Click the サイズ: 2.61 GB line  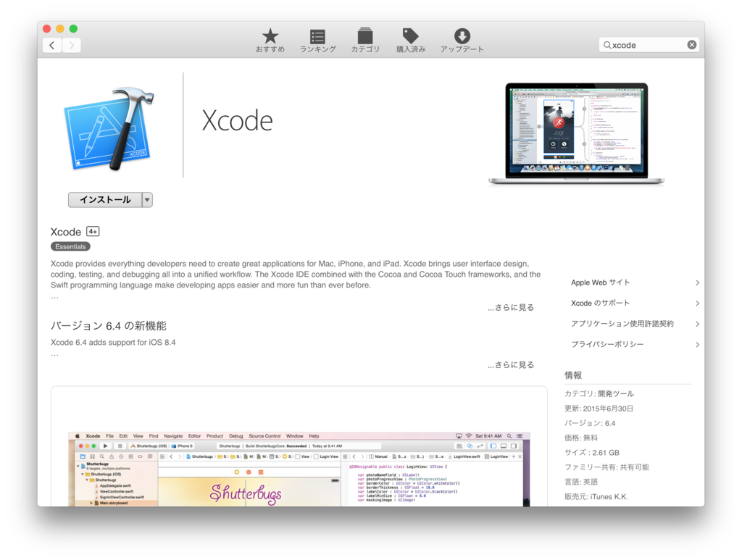[x=591, y=453]
